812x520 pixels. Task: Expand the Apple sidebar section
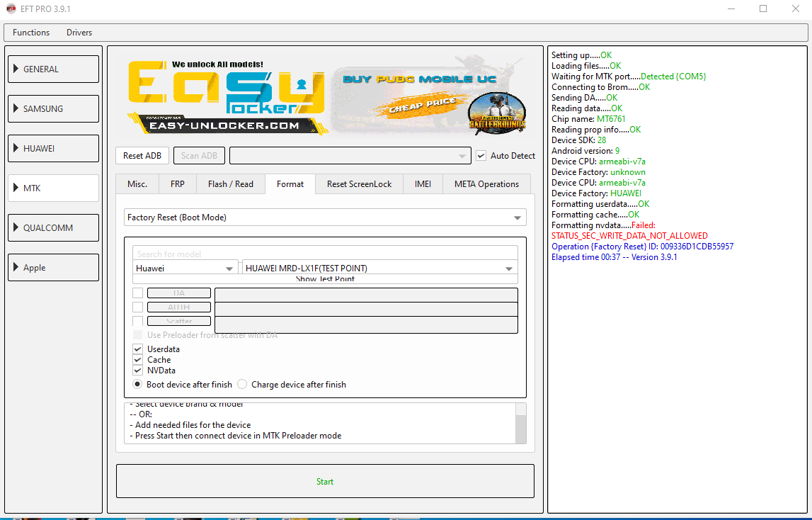pos(53,268)
